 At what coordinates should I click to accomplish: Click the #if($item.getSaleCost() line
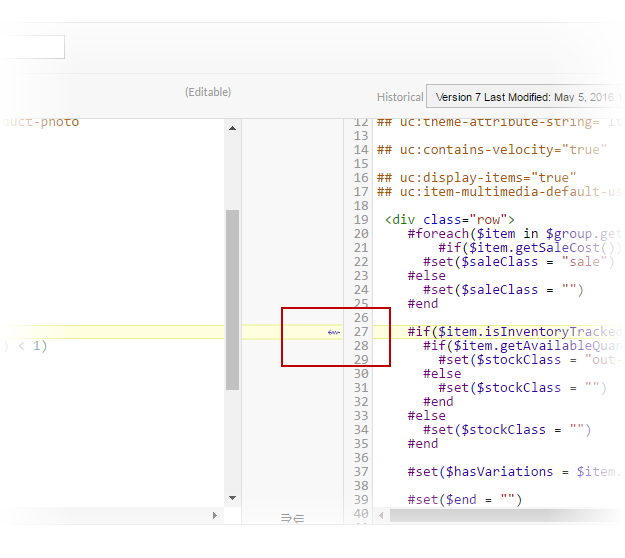[x=530, y=248]
